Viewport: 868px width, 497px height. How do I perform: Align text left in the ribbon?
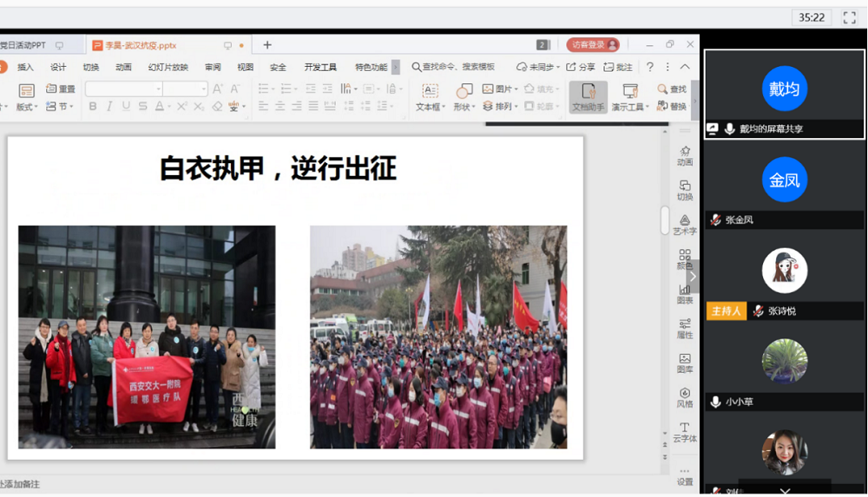pyautogui.click(x=263, y=107)
